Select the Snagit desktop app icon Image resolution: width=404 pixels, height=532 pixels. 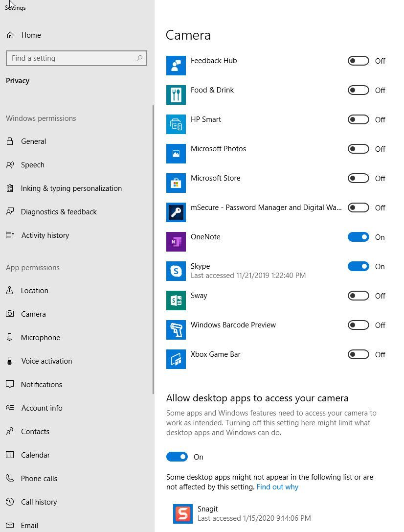point(183,513)
